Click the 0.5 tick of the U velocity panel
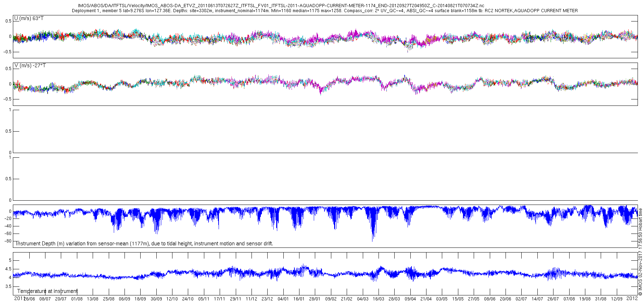The height and width of the screenshot is (304, 644). [x=8, y=21]
